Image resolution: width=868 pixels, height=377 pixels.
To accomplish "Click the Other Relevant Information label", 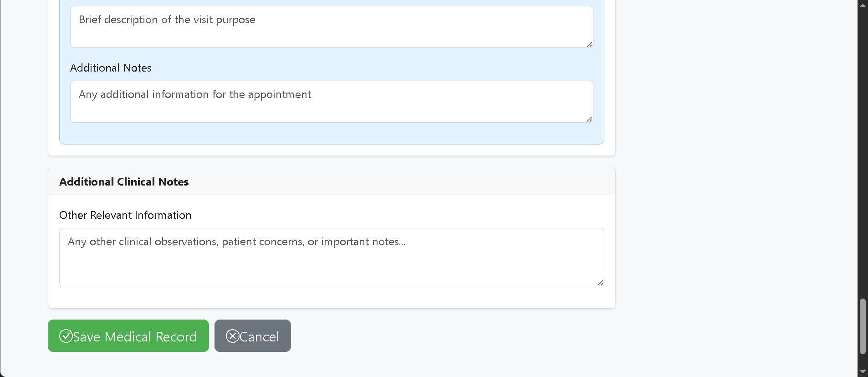I will 125,215.
